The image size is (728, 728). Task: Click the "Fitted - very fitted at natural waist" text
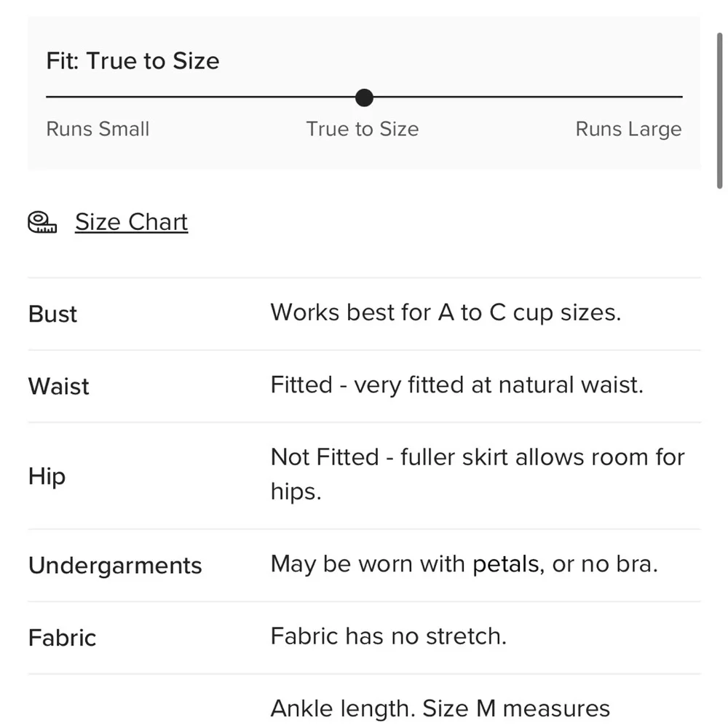click(x=456, y=384)
